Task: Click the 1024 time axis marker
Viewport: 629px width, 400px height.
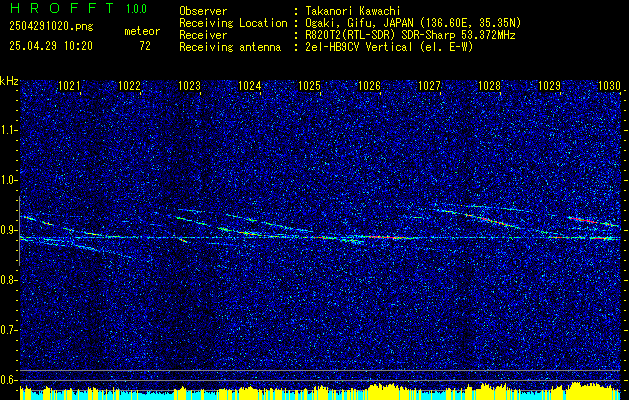Action: click(249, 85)
